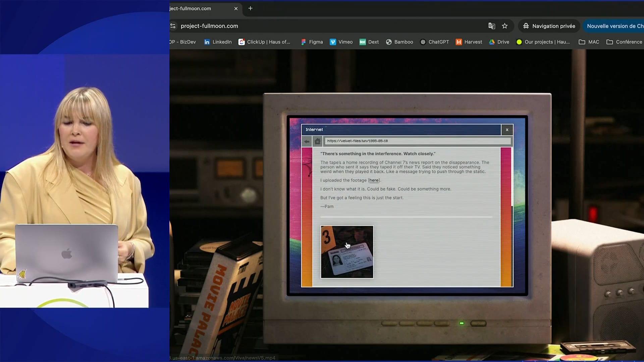Click the line "But I've got a feeling"

click(x=362, y=198)
